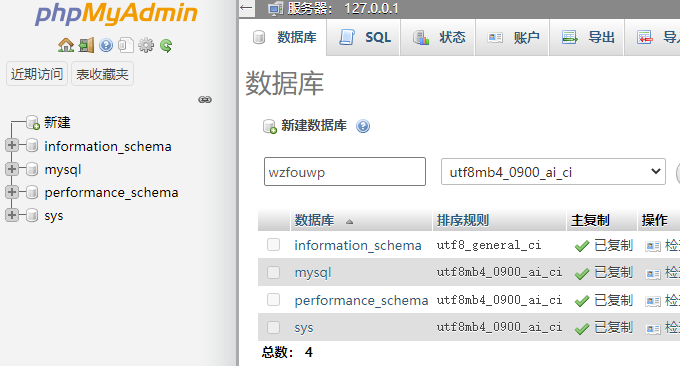680x366 pixels.
Task: Click collapse arrow beside server breadcrumb
Action: click(246, 8)
